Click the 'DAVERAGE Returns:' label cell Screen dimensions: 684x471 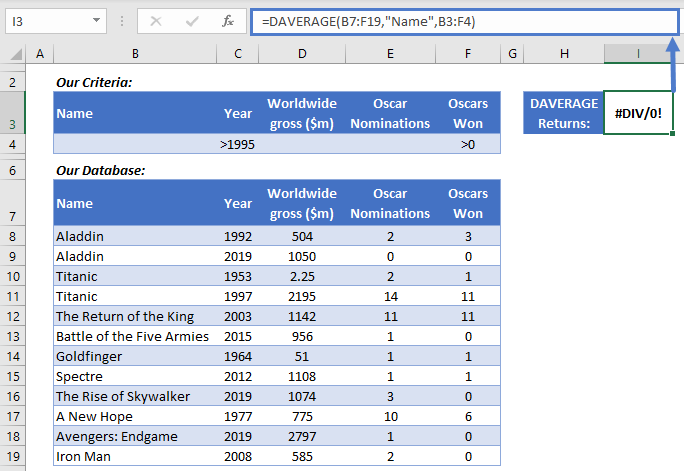(x=564, y=113)
